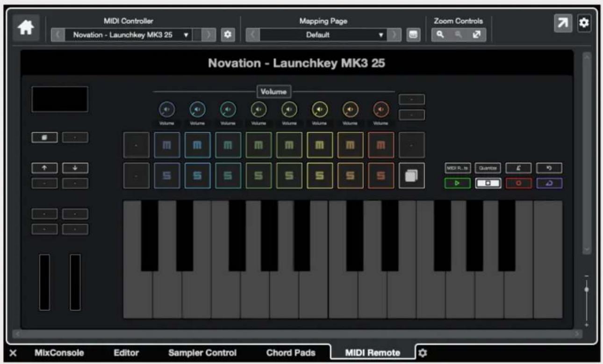Open the MIDI Controller dropdown showing Novation Launchkey
Image resolution: width=603 pixels, height=364 pixels.
click(x=128, y=35)
